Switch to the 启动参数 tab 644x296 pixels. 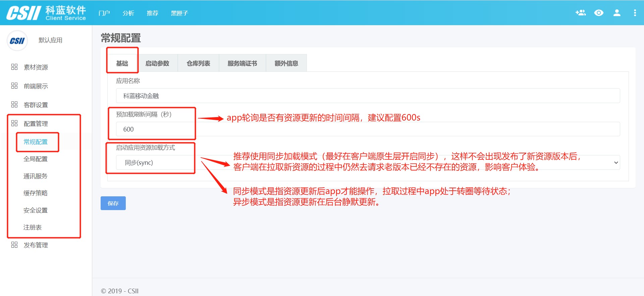click(157, 63)
